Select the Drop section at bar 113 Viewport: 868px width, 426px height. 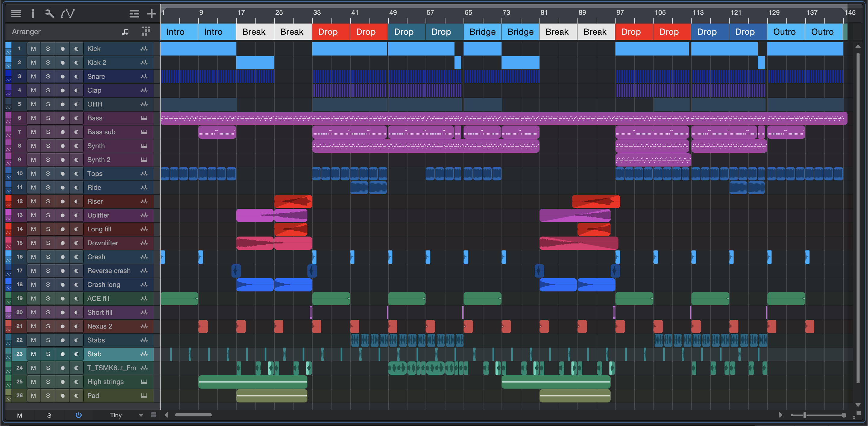710,32
